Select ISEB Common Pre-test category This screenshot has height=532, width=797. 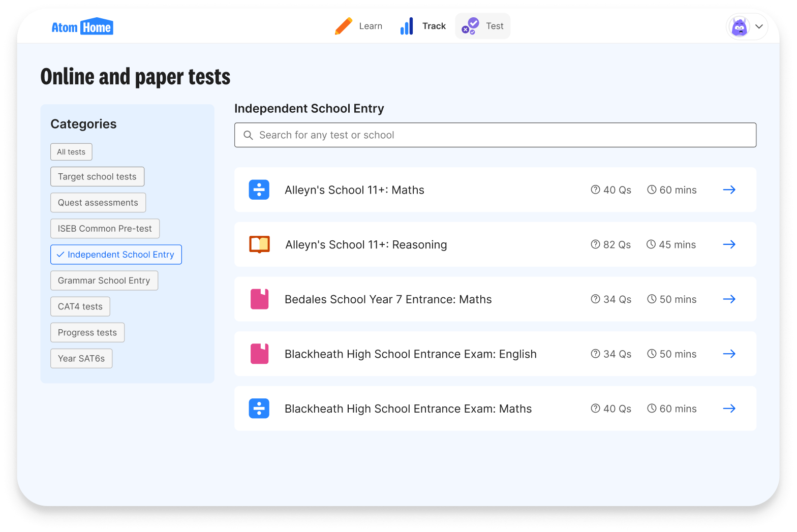point(105,229)
